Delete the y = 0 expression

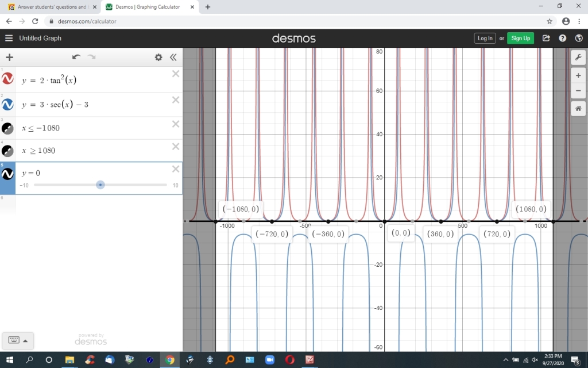coord(176,169)
